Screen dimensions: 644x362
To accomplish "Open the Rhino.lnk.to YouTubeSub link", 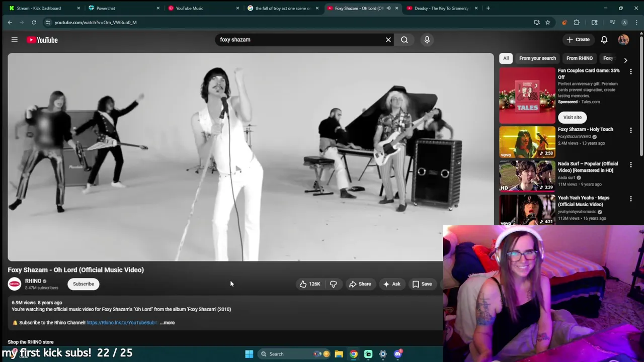I will tap(122, 323).
